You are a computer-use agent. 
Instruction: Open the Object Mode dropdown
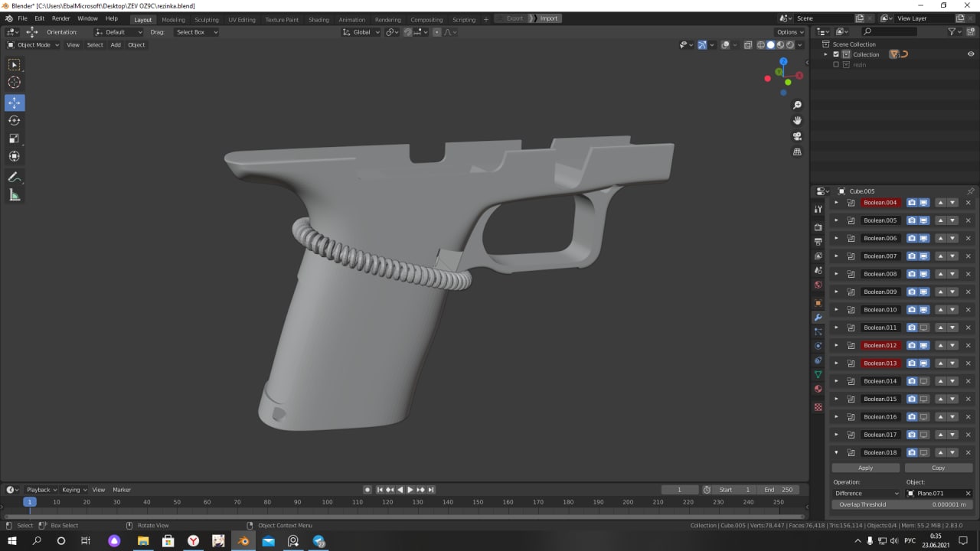pos(33,45)
